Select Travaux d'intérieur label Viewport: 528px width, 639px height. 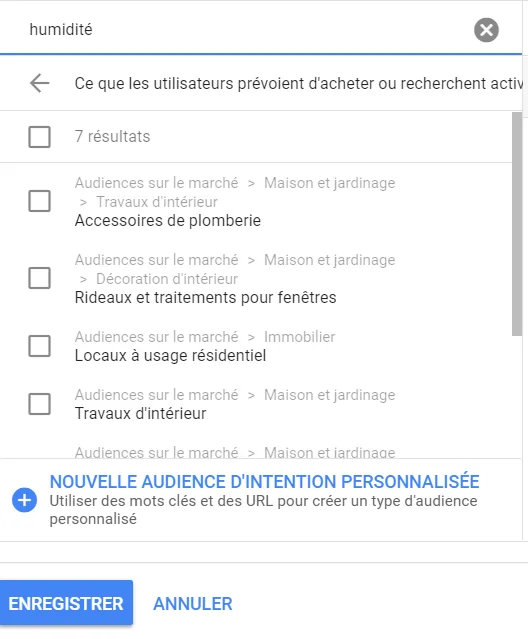pos(141,413)
